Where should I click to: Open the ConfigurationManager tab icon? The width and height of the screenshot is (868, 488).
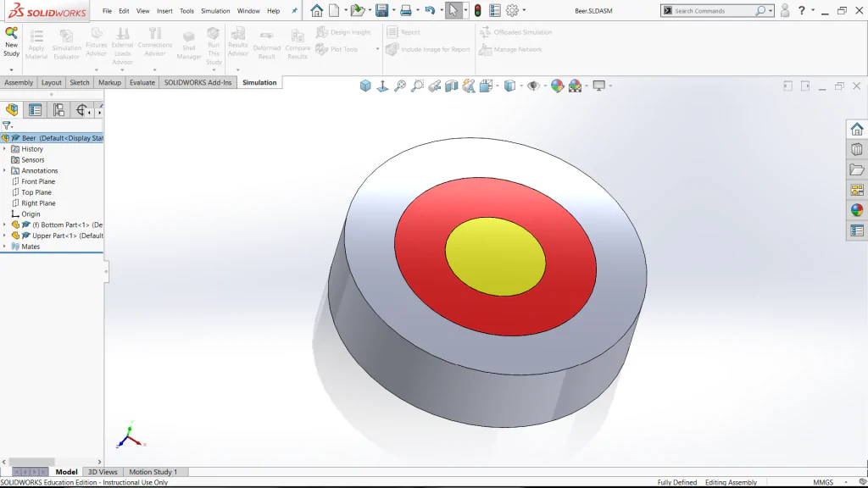58,110
